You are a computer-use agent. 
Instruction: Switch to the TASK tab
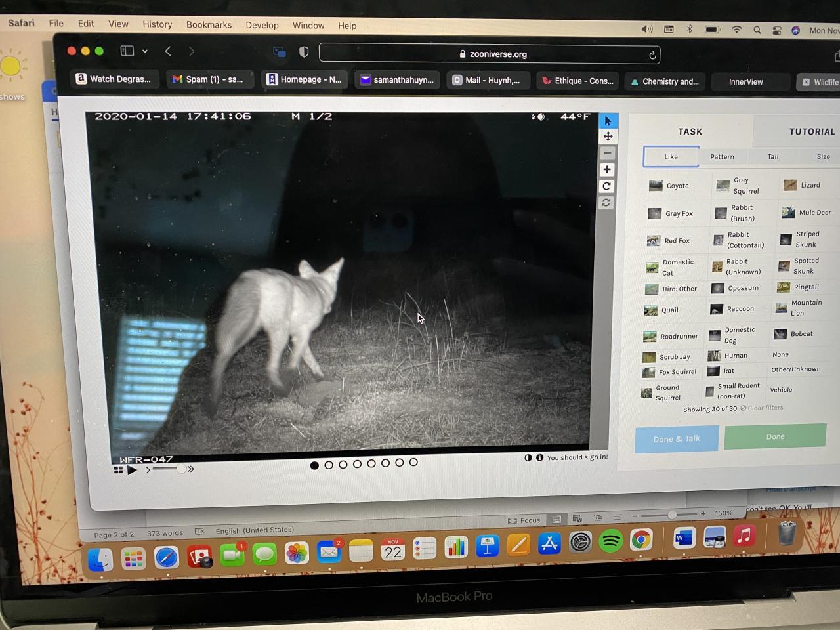tap(690, 131)
